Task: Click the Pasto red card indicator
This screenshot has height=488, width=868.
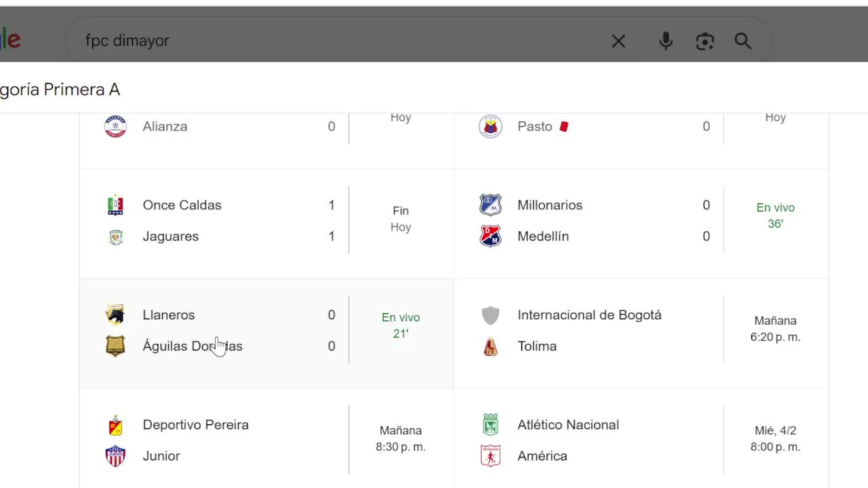Action: 564,127
